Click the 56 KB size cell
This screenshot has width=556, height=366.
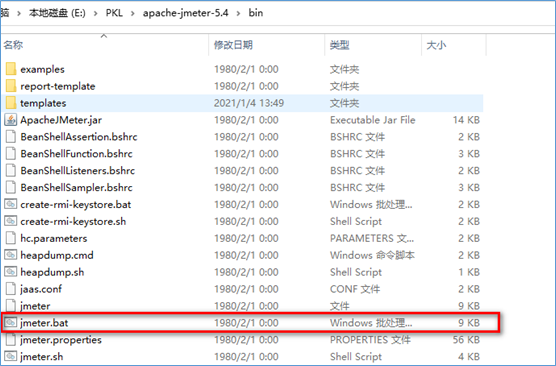[466, 340]
